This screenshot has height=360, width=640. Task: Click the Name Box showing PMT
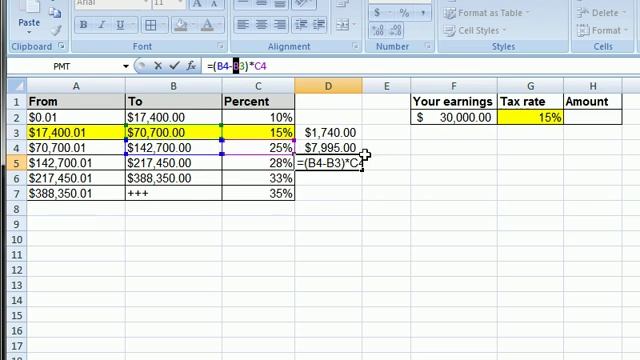pos(62,66)
